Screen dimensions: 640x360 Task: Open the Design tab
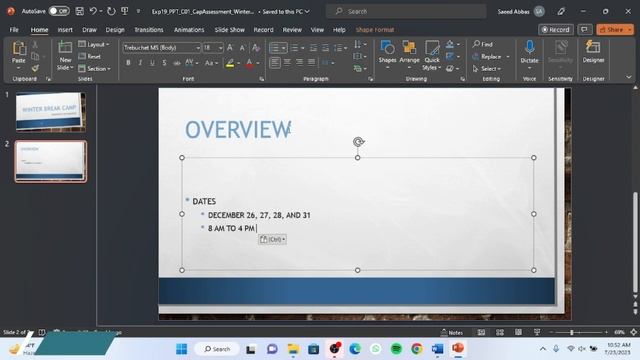pyautogui.click(x=115, y=30)
